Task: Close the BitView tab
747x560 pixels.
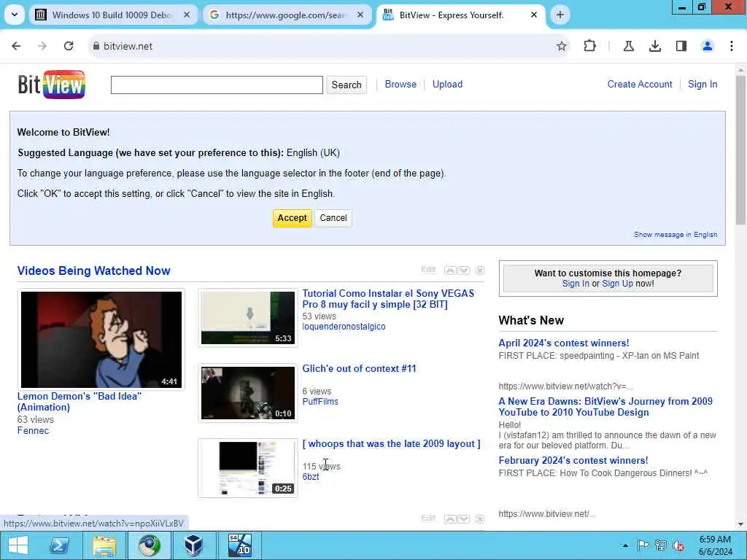Action: pos(534,15)
